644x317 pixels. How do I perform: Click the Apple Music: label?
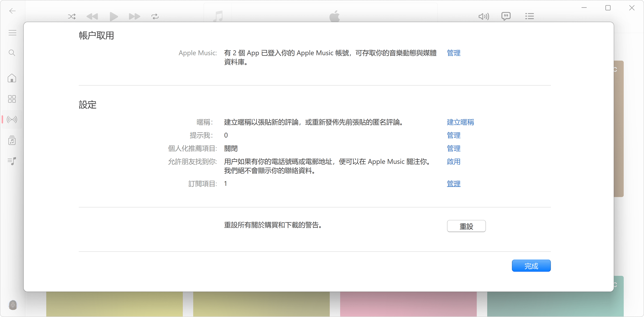(197, 53)
